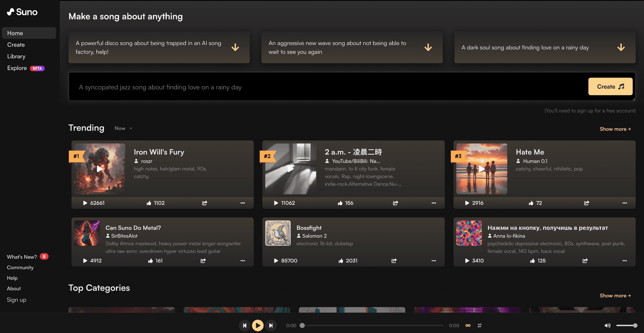Share Can Suno Do Metal? song

point(203,261)
